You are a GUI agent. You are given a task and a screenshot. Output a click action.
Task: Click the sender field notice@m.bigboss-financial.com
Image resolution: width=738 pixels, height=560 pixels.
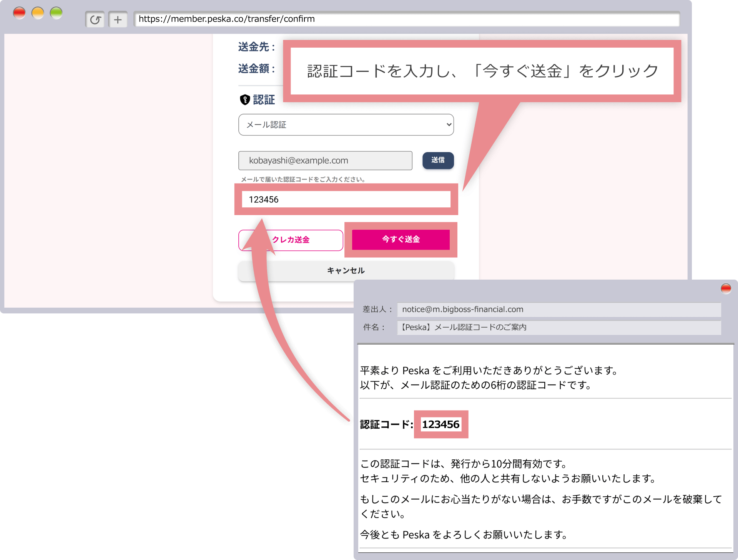[x=558, y=310]
